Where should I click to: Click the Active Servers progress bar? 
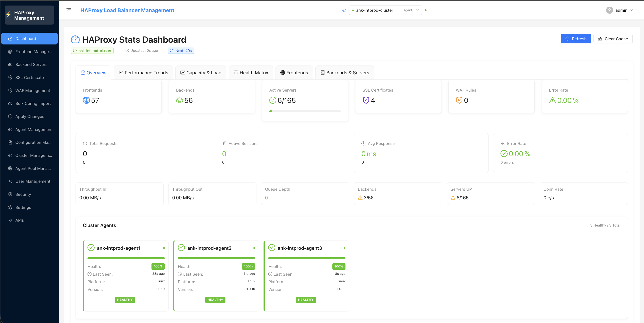click(305, 111)
